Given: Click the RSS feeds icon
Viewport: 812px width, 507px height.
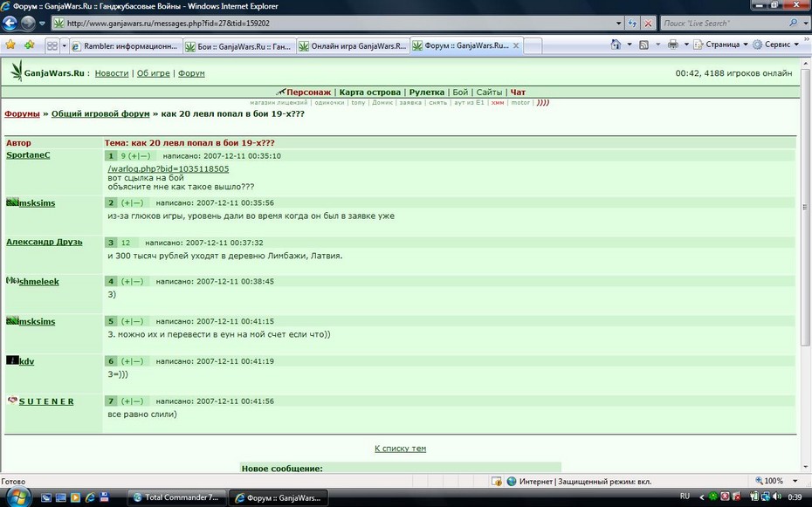Looking at the screenshot, I should 643,45.
